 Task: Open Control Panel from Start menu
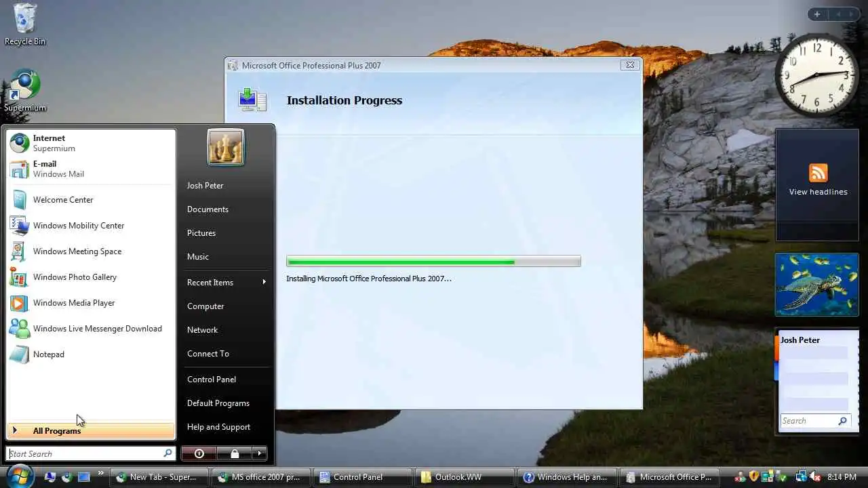tap(212, 380)
